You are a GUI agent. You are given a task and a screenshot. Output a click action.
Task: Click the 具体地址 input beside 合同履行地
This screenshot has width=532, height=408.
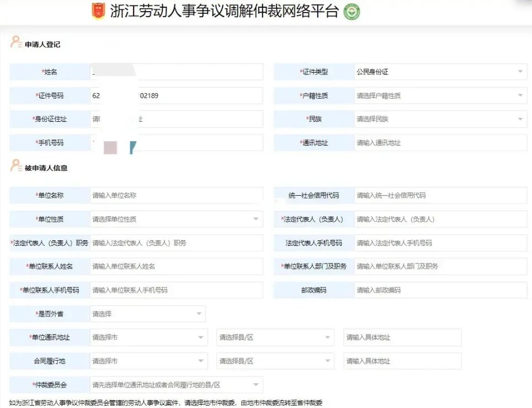click(402, 361)
